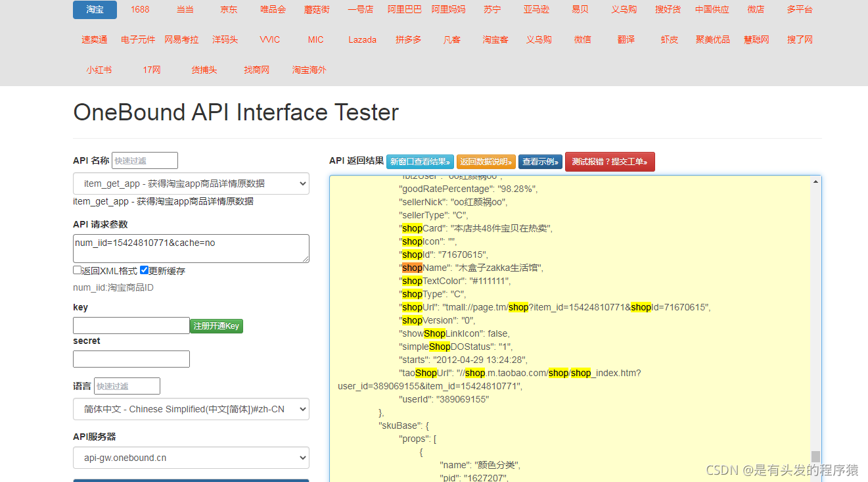The height and width of the screenshot is (482, 868).
Task: Open the item_get_app API name dropdown
Action: click(191, 183)
